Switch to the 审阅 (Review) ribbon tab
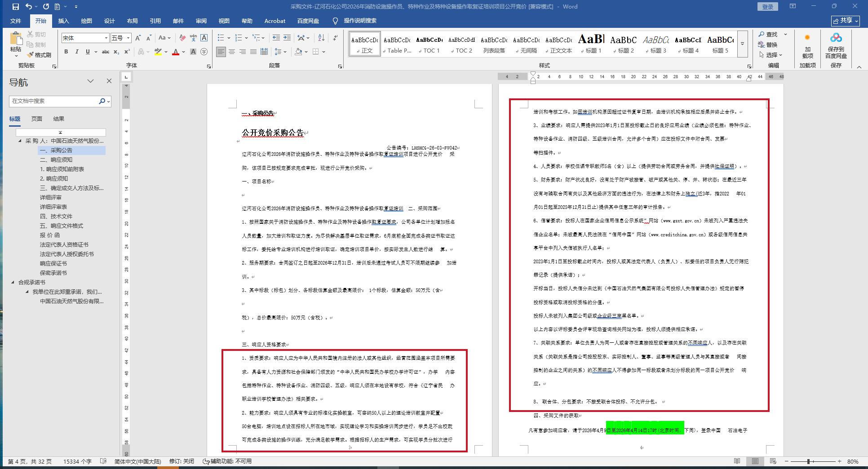 [x=201, y=21]
